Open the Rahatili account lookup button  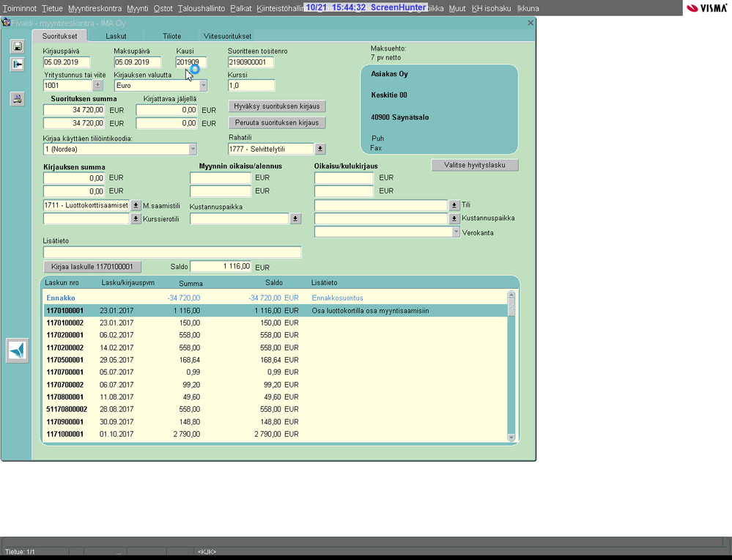point(319,149)
